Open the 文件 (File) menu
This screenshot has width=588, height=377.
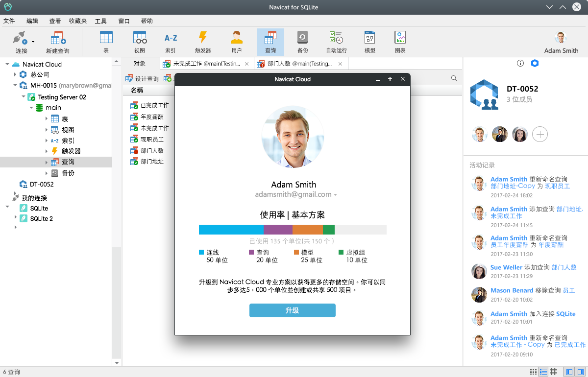[9, 21]
